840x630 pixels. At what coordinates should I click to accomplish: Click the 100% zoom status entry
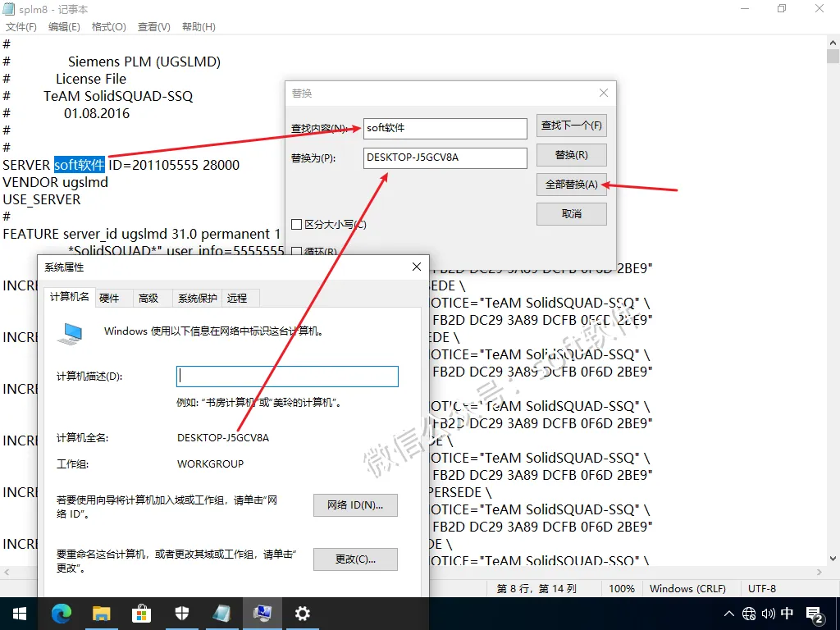tap(622, 588)
